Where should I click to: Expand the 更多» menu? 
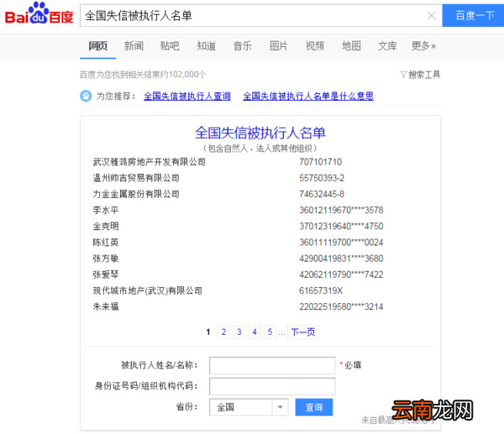pos(423,46)
